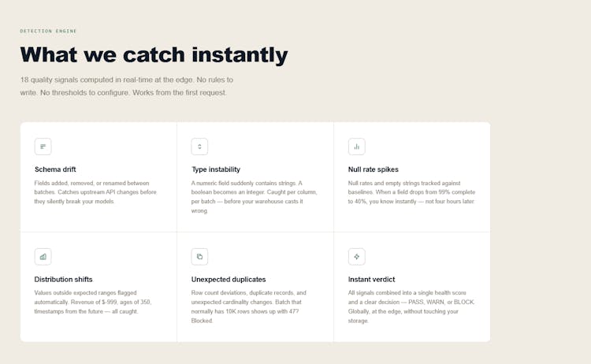Click the "Detection Engine" section label
The height and width of the screenshot is (364, 591).
(49, 32)
